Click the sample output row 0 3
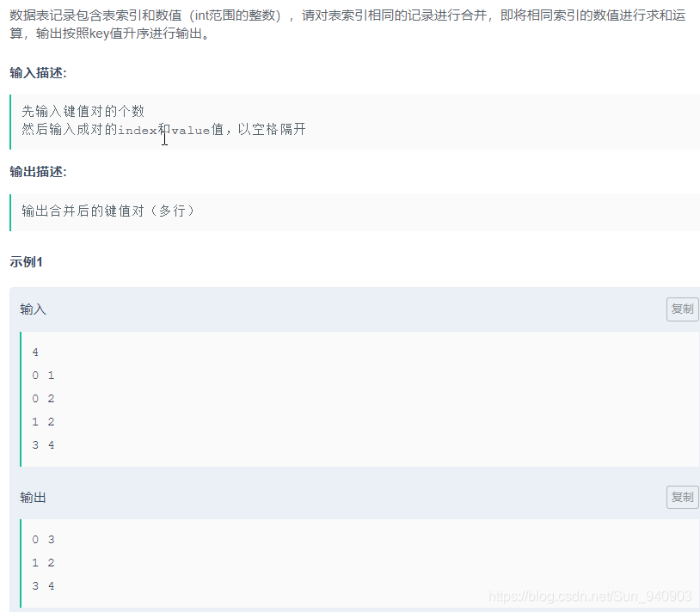The image size is (700, 612). click(43, 540)
